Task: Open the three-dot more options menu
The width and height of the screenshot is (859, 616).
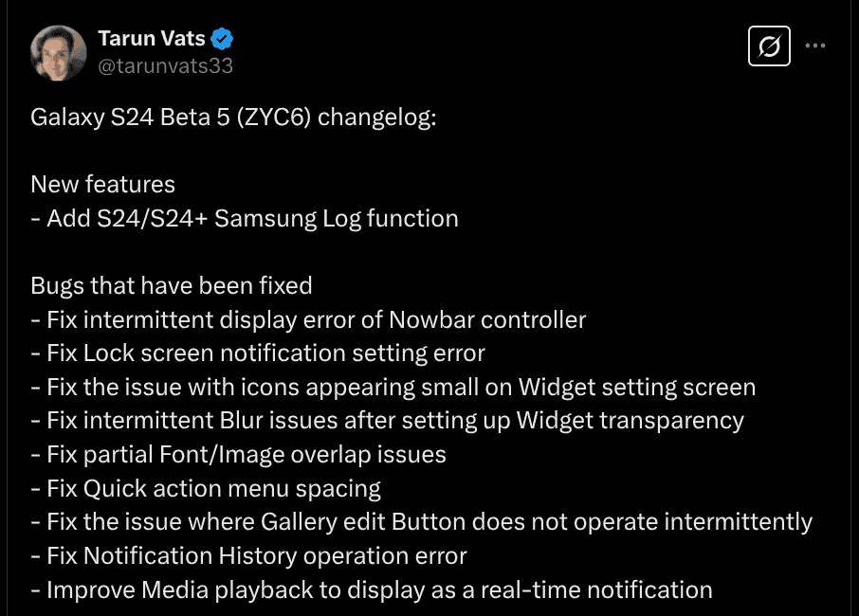Action: point(814,45)
